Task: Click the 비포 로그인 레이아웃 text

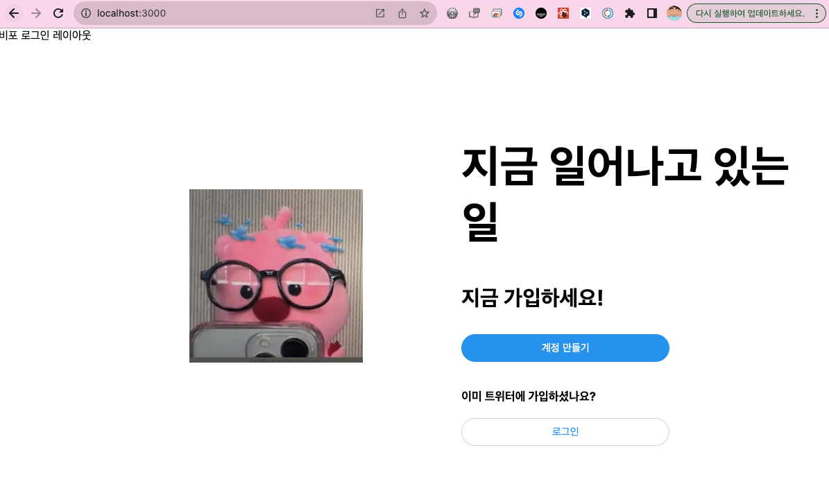Action: pos(46,35)
